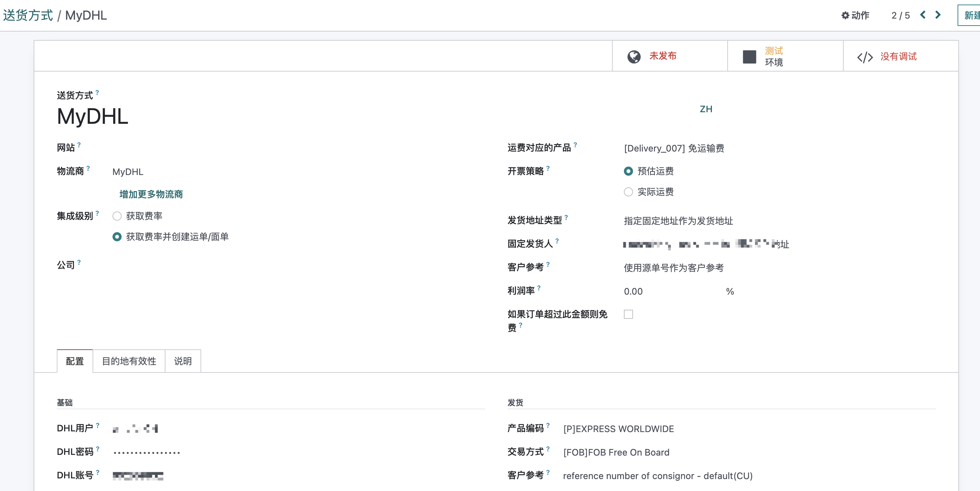
Task: Select the 获取费率 radio option
Action: (117, 216)
